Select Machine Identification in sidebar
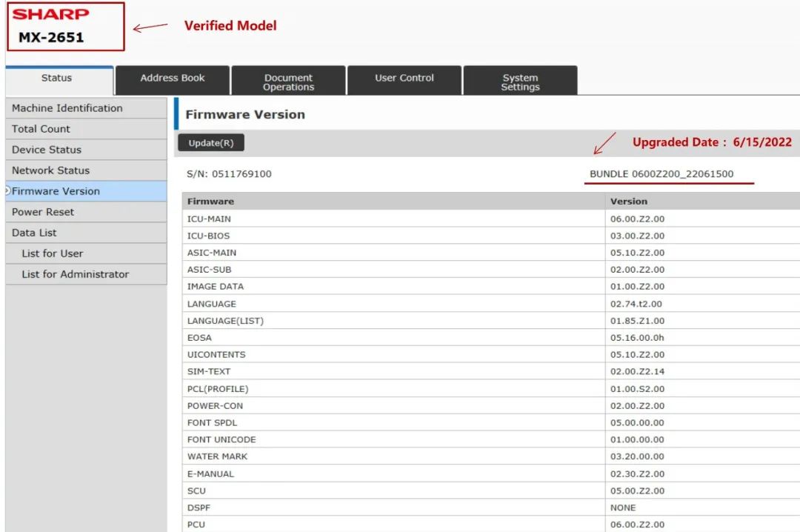Viewport: 800px width, 532px height. pyautogui.click(x=67, y=108)
